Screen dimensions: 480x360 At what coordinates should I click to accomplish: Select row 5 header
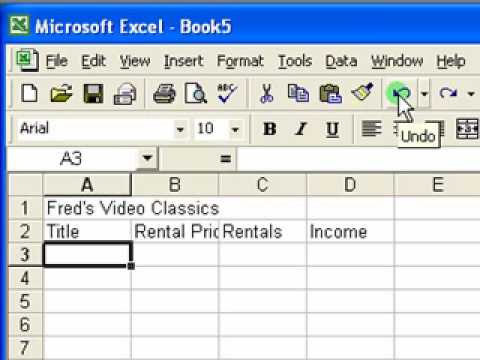tap(25, 301)
